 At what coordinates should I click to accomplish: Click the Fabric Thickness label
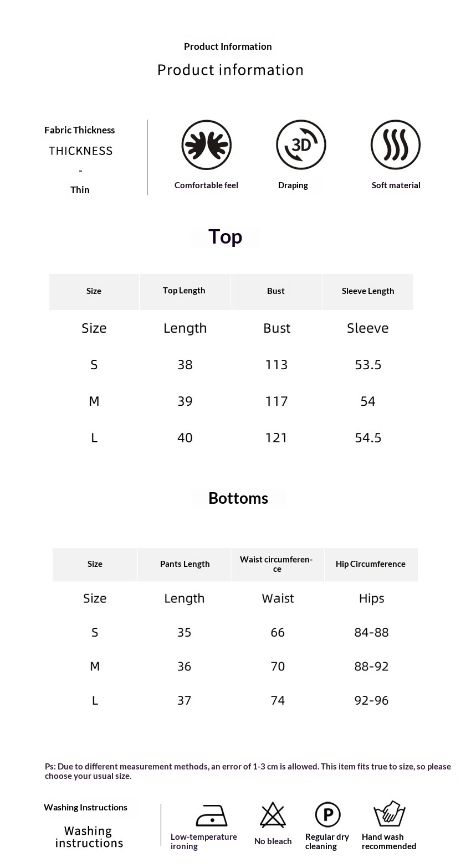[80, 130]
